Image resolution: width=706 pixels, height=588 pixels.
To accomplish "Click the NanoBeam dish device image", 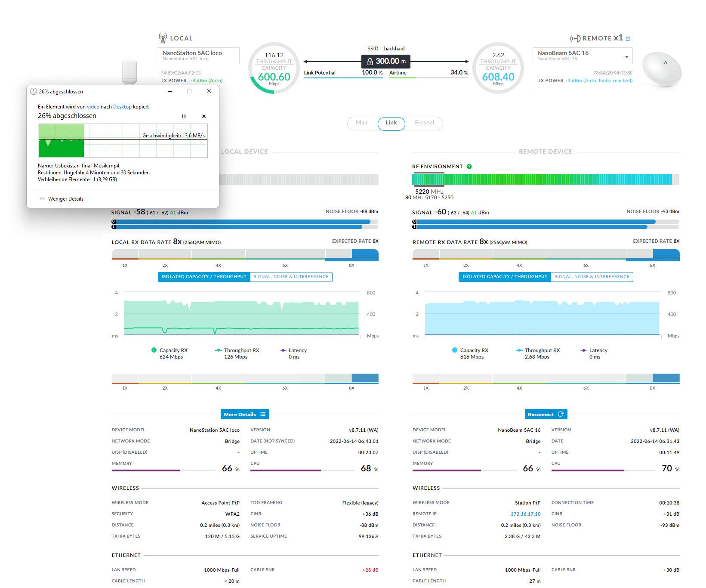I will click(662, 70).
